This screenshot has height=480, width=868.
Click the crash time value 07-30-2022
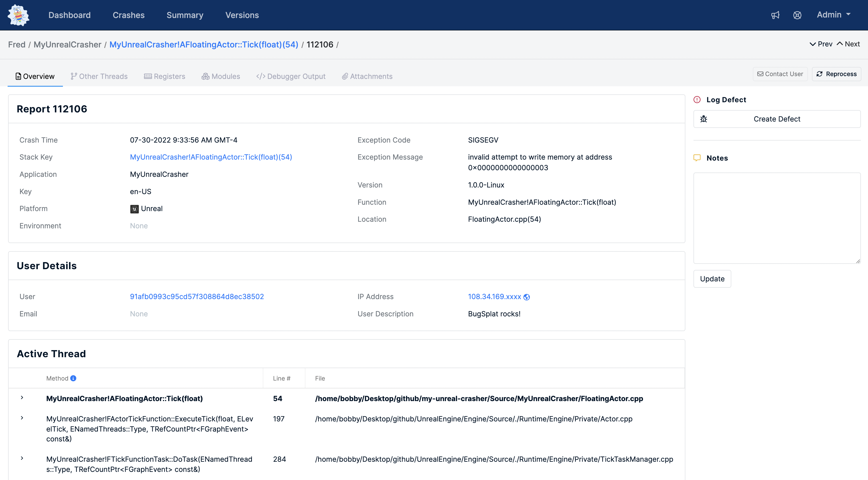coord(184,140)
